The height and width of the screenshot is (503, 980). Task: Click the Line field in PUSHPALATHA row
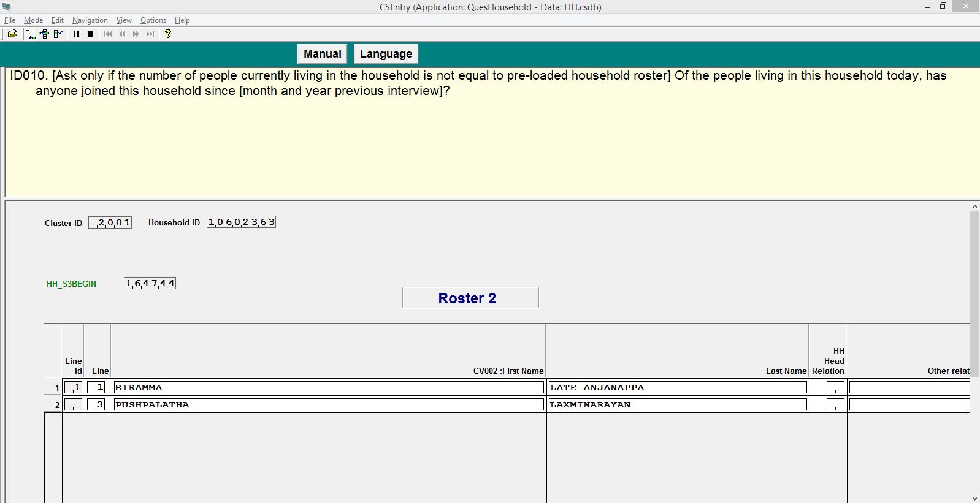click(96, 404)
